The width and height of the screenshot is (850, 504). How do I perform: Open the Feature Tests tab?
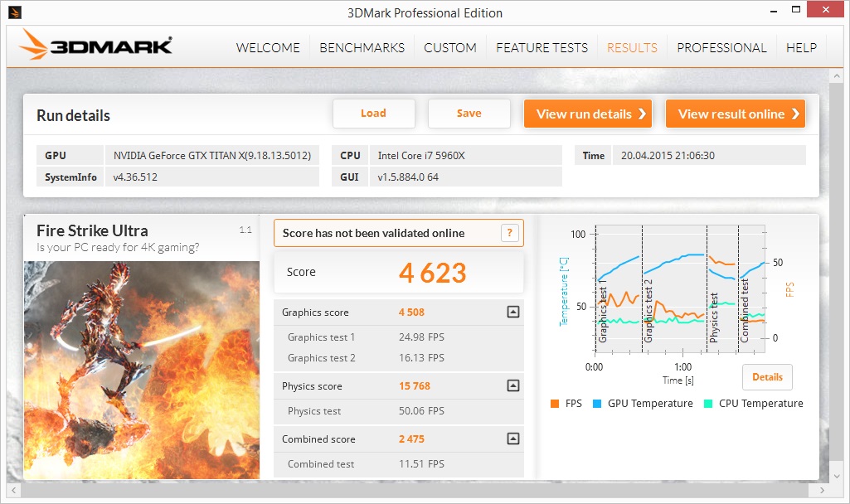[542, 48]
